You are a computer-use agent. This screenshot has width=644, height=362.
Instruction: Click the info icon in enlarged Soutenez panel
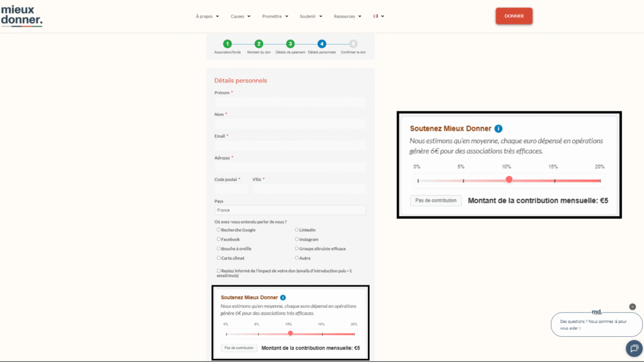point(498,128)
